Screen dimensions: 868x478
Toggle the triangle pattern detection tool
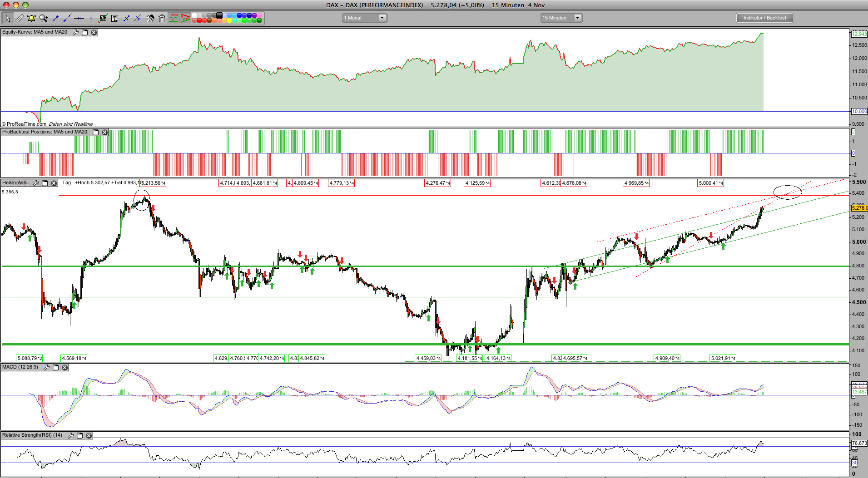click(185, 18)
